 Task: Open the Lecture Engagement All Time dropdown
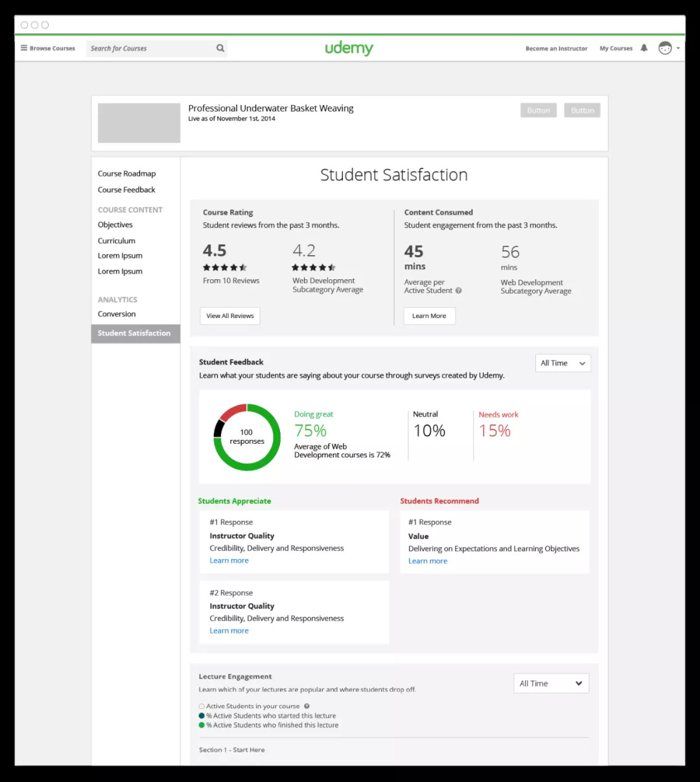coord(551,684)
